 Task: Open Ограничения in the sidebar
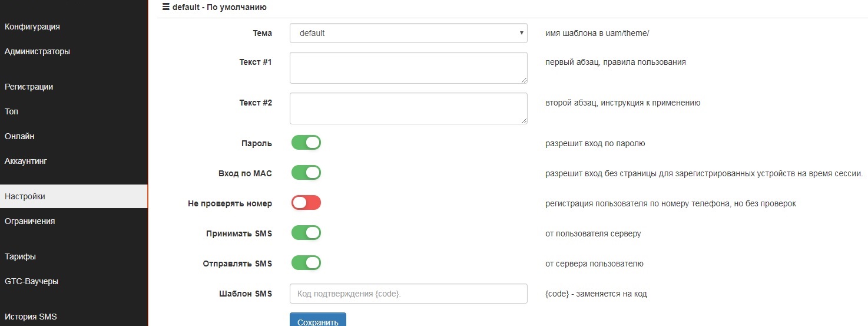pyautogui.click(x=29, y=221)
